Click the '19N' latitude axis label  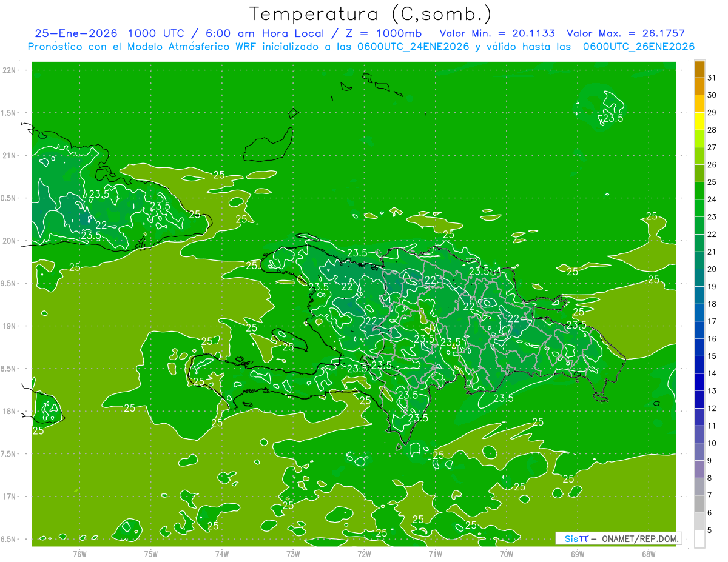[x=10, y=326]
